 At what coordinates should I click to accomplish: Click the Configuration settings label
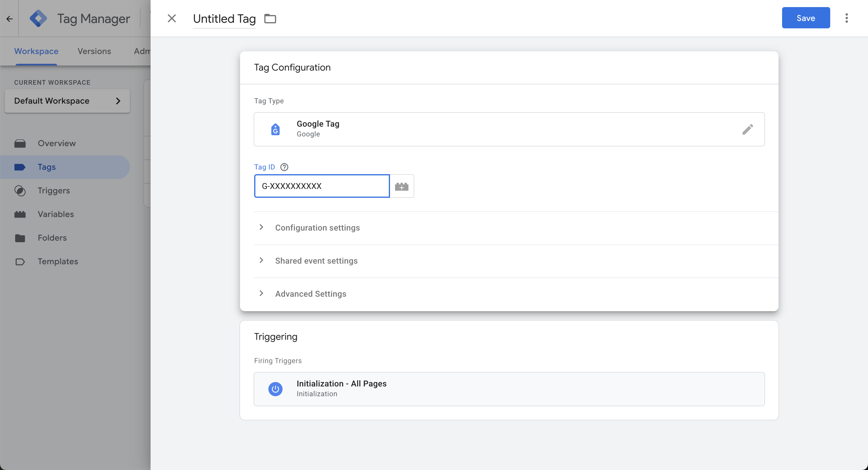click(317, 228)
